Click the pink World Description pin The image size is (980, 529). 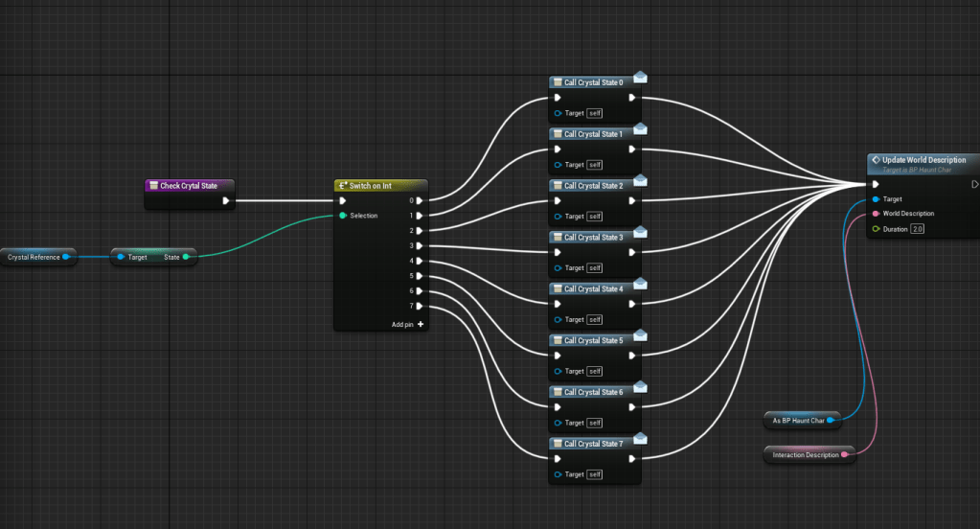[x=876, y=214]
